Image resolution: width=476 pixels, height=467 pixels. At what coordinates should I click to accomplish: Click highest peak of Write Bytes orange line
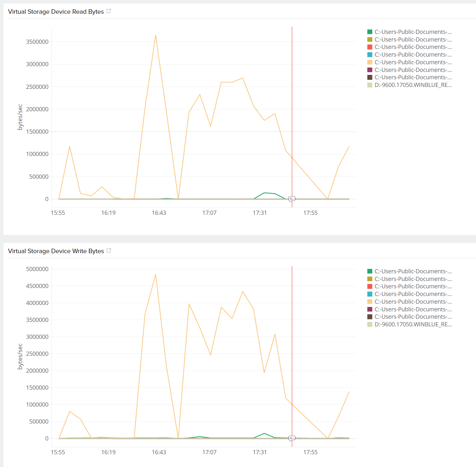click(155, 275)
